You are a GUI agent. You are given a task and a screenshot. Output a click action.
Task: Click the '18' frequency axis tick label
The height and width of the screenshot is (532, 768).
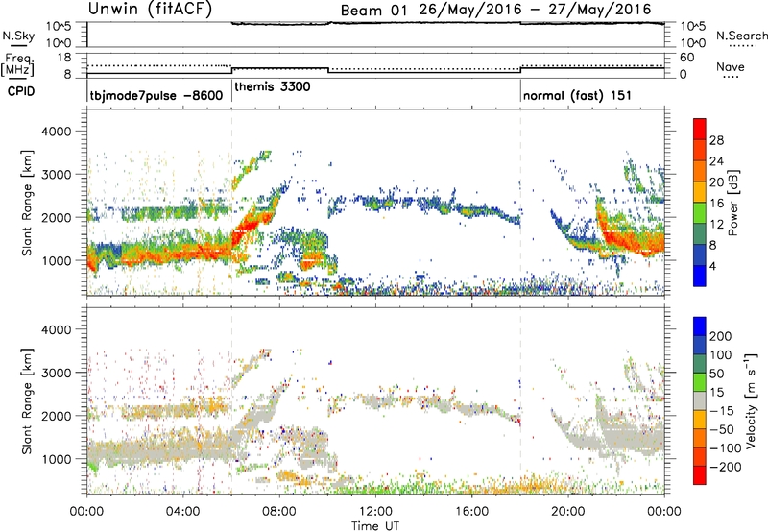(x=64, y=58)
